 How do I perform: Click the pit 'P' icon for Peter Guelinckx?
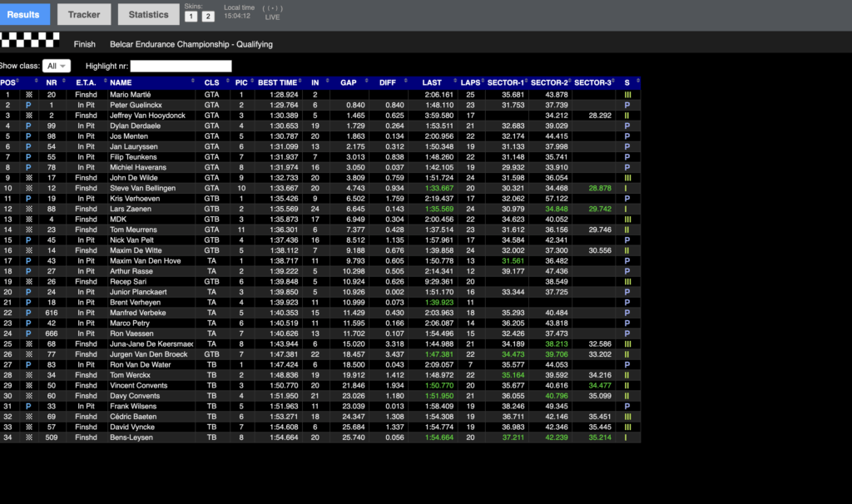29,106
